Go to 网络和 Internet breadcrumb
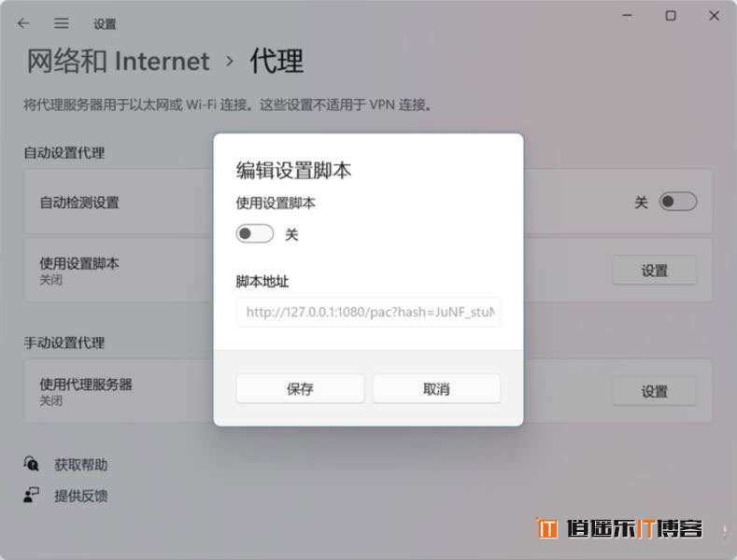Image resolution: width=737 pixels, height=560 pixels. pyautogui.click(x=118, y=61)
